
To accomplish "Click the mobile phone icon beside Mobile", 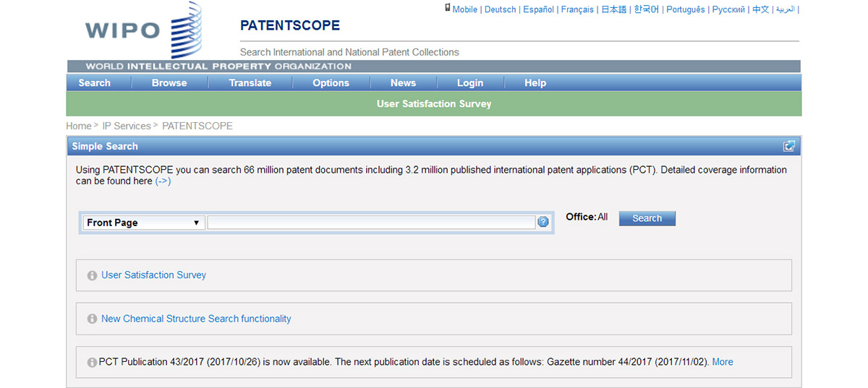I will (x=448, y=8).
